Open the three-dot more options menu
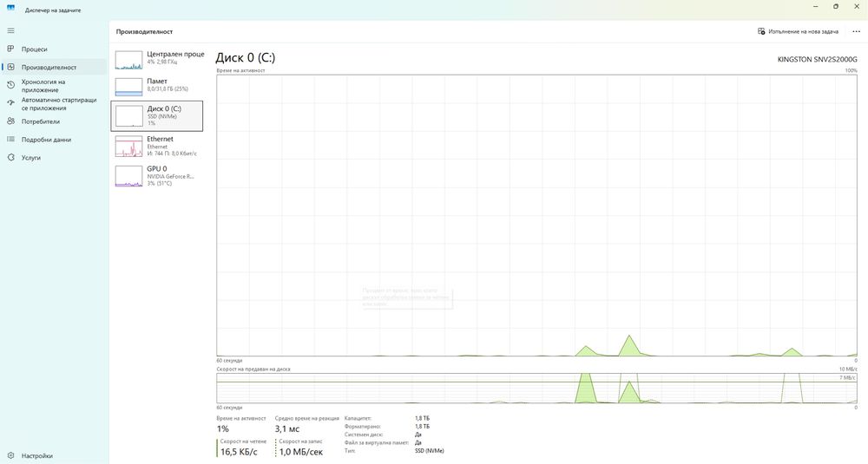This screenshot has height=464, width=868. (856, 31)
